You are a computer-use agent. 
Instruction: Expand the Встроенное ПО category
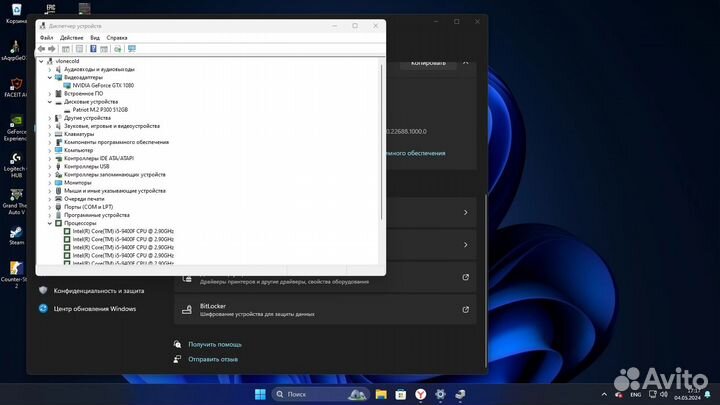(x=50, y=94)
